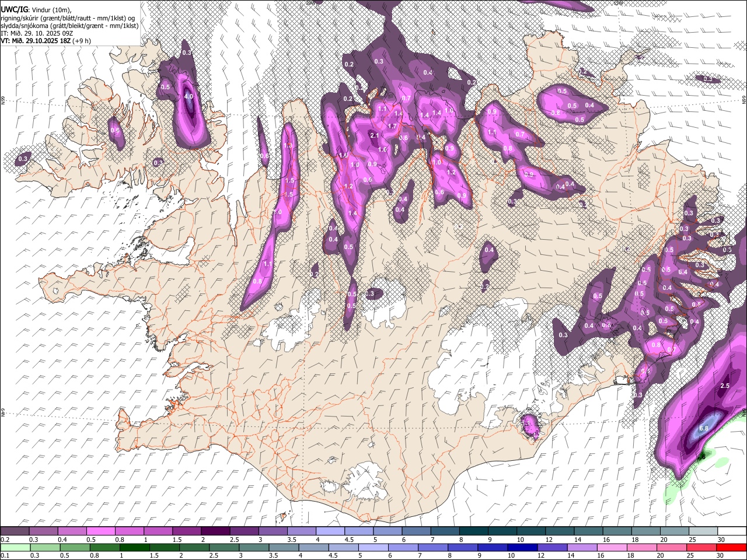Screen dimensions: 747x560
Task: Select top-row legend swatch starting at 5
Action: [x=388, y=531]
